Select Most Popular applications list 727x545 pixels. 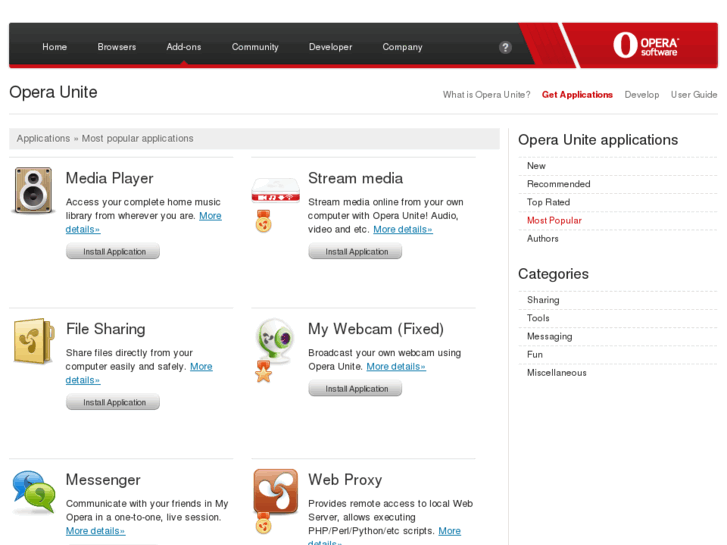[x=554, y=220]
